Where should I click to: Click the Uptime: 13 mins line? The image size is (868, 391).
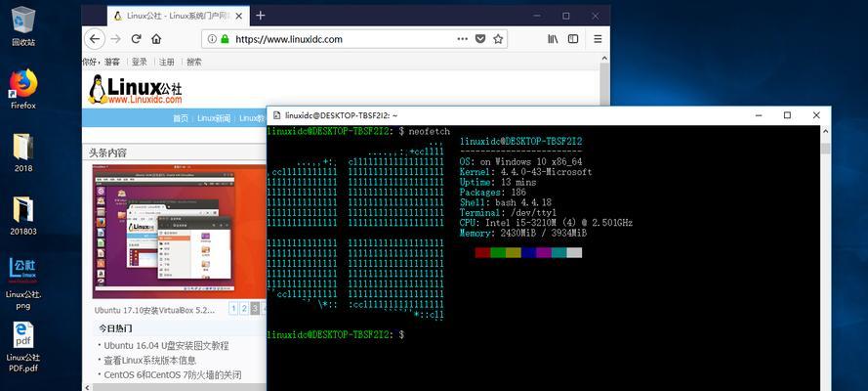click(x=498, y=182)
